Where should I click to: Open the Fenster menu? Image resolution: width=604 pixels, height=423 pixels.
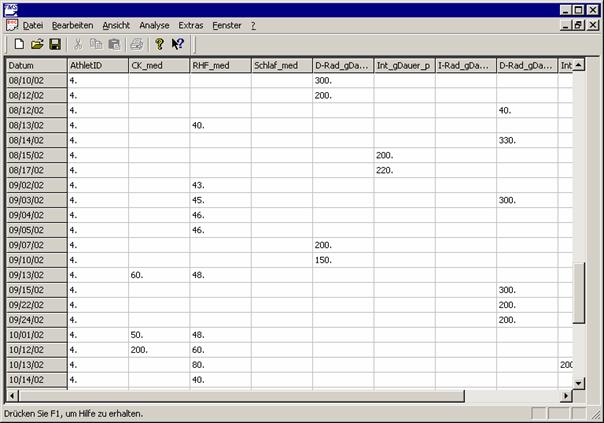click(226, 25)
